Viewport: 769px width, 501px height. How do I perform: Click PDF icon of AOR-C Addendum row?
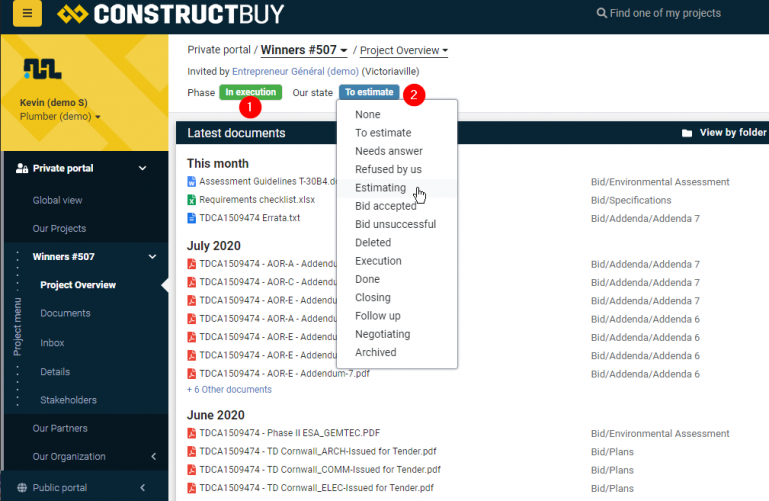191,282
